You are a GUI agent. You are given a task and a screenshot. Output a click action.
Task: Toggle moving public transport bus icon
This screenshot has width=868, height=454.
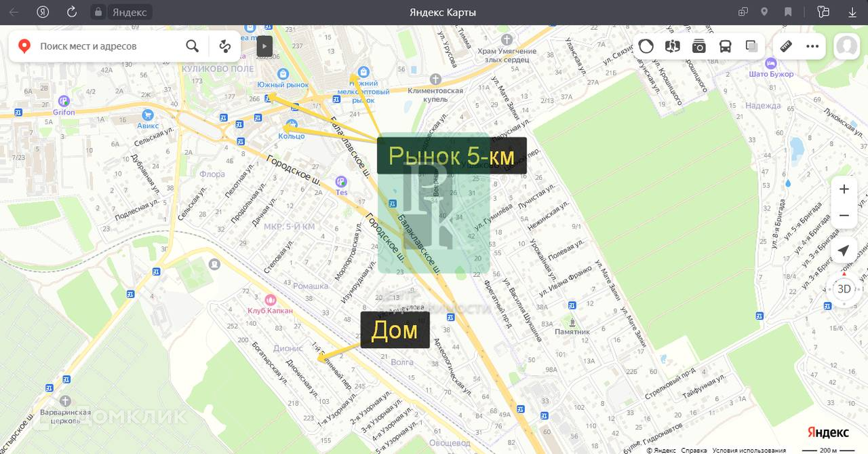pyautogui.click(x=725, y=46)
